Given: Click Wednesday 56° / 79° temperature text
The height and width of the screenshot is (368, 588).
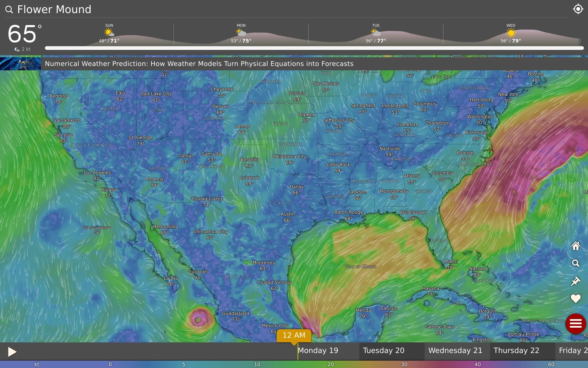Looking at the screenshot, I should [x=511, y=41].
